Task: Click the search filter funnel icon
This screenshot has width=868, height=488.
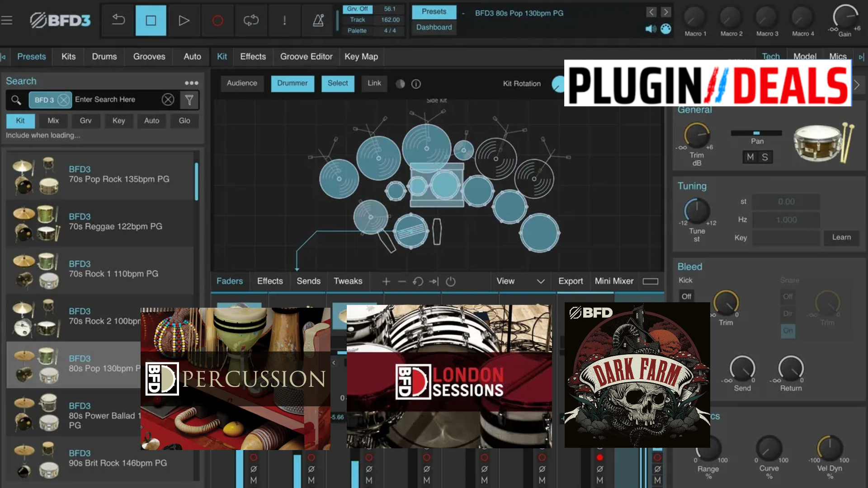Action: point(189,100)
